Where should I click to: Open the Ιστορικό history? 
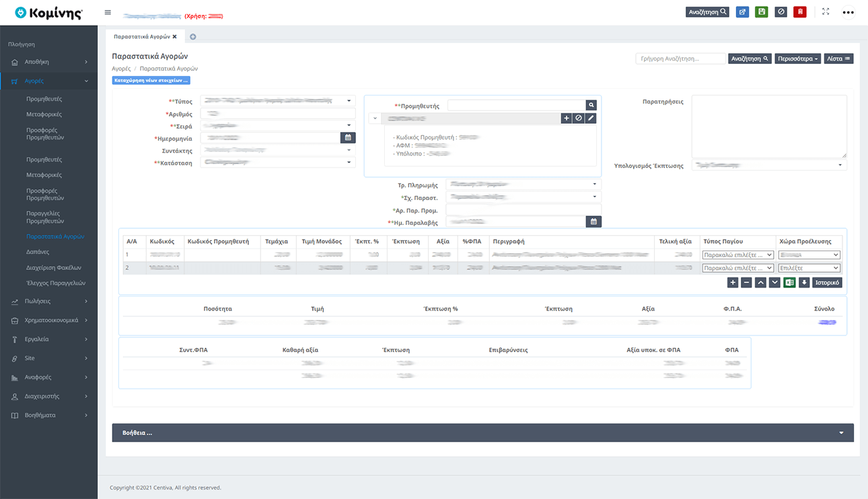827,283
